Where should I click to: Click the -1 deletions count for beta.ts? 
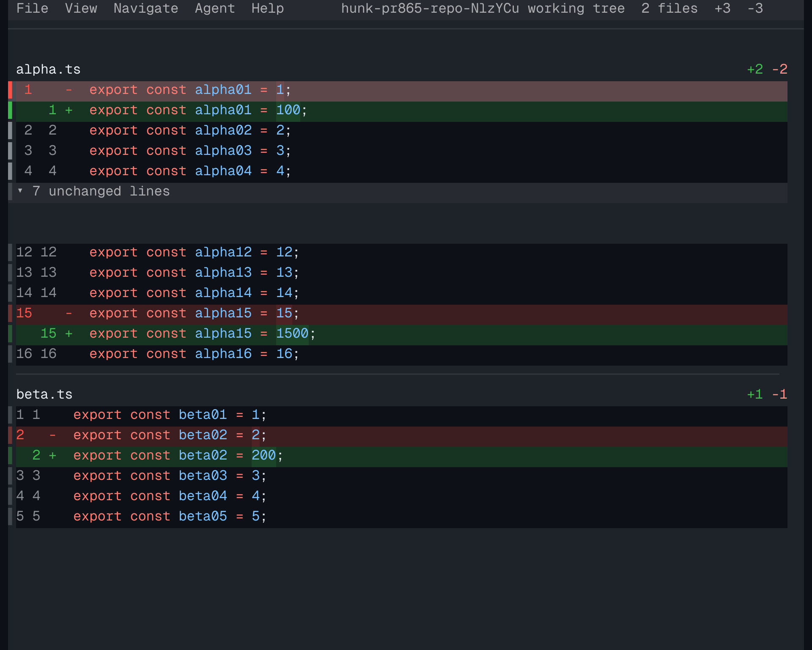coord(779,394)
